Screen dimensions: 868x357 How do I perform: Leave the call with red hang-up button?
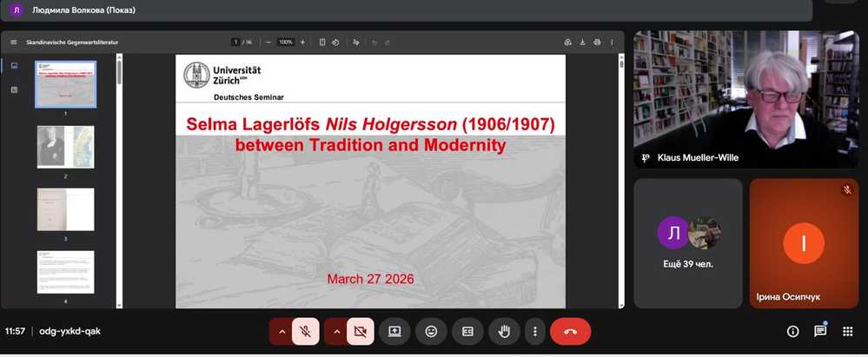click(570, 331)
